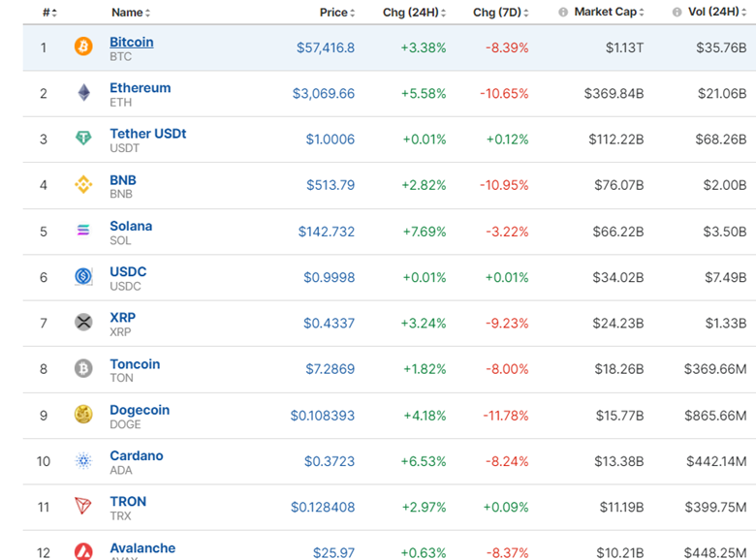The image size is (756, 560).
Task: Sort by Chg (24H) column header
Action: (413, 13)
